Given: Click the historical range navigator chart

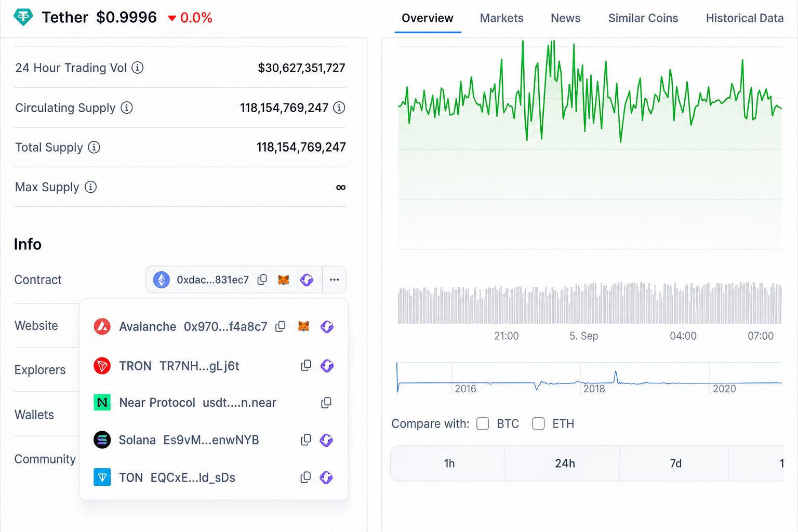Looking at the screenshot, I should (x=589, y=378).
